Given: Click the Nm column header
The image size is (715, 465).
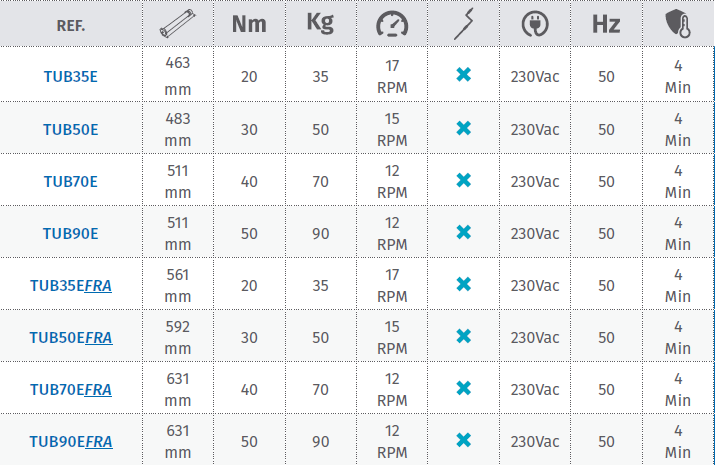Looking at the screenshot, I should pos(249,24).
